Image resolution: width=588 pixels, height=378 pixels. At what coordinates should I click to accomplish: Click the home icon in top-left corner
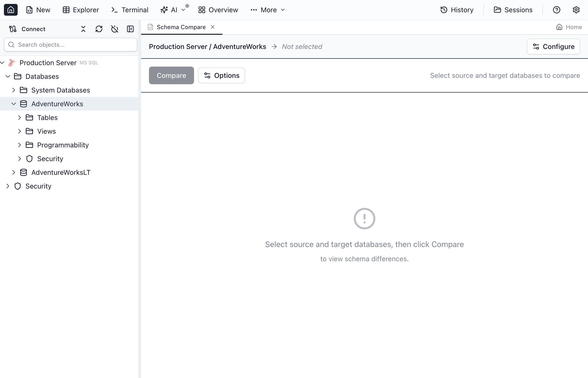point(11,10)
